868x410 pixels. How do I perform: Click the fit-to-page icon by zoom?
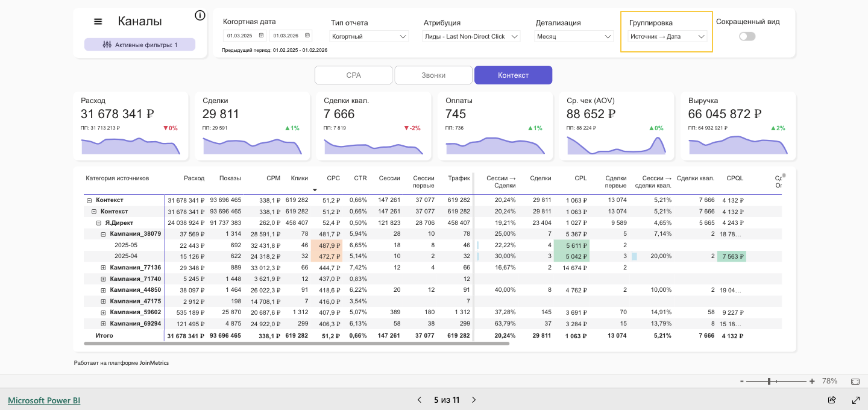pyautogui.click(x=855, y=381)
